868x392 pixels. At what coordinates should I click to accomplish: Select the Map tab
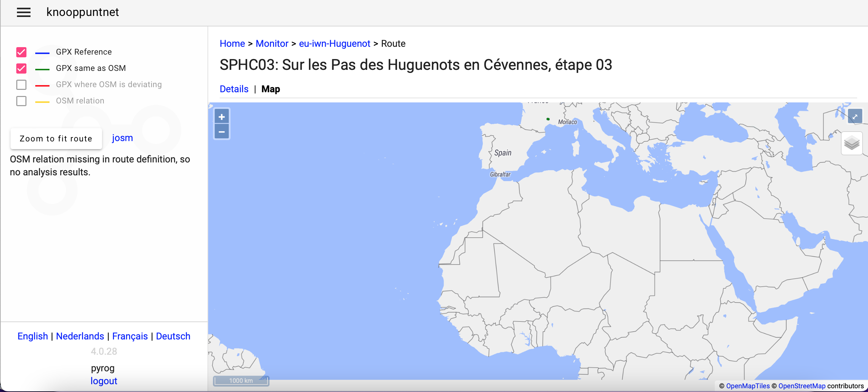[271, 89]
